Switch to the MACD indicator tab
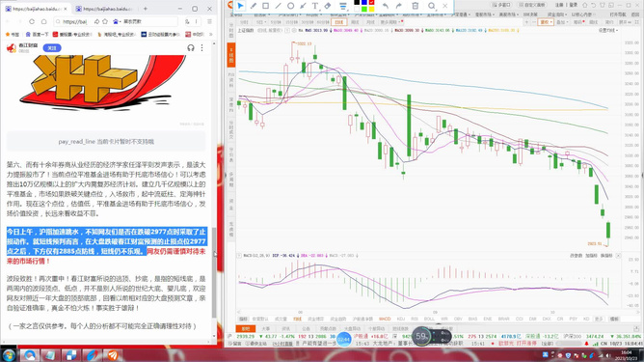This screenshot has width=644, height=362. click(x=385, y=319)
